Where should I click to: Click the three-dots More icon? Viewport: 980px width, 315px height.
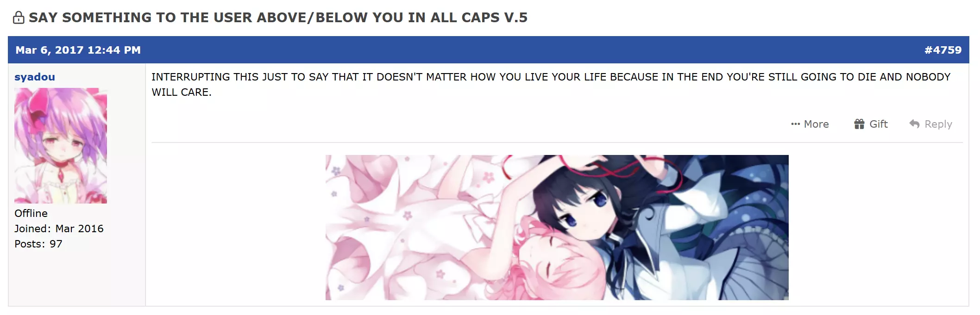(796, 124)
